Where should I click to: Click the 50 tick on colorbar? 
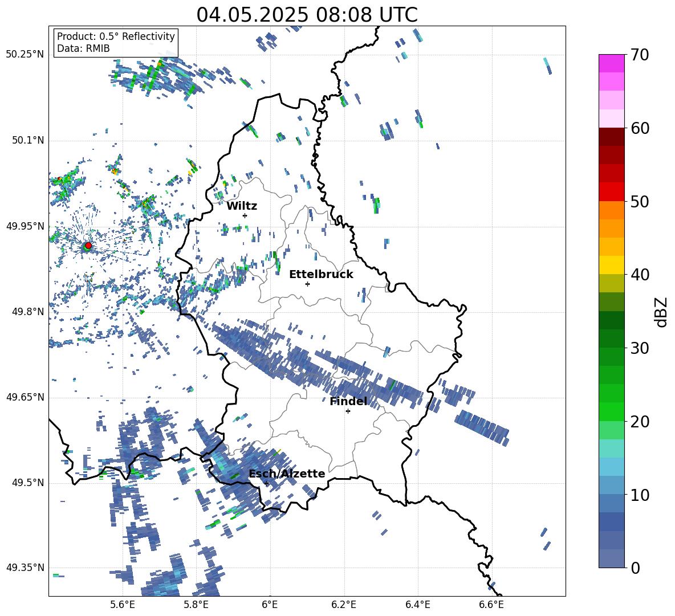tap(639, 202)
